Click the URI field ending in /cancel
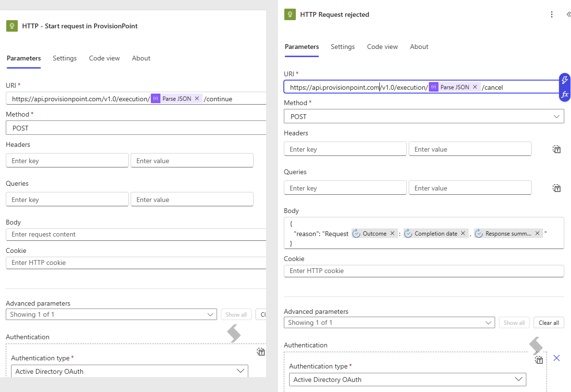 click(421, 87)
